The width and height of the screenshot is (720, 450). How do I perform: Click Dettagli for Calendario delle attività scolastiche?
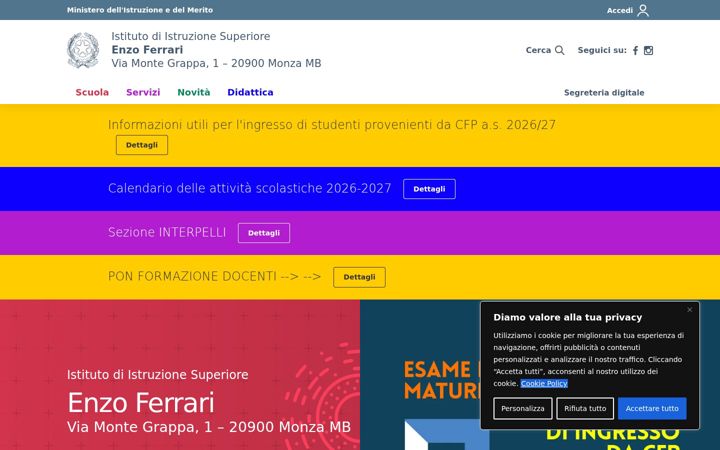(429, 189)
